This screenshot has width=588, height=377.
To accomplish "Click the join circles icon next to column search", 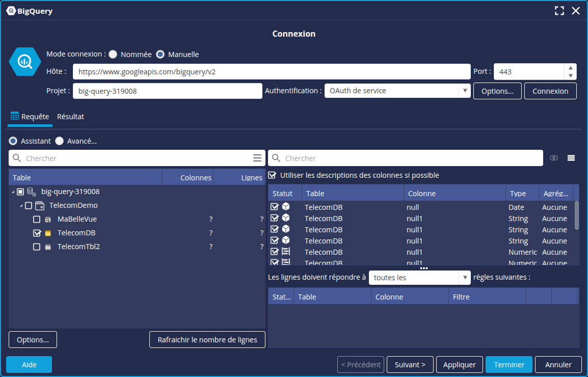I will pos(554,158).
